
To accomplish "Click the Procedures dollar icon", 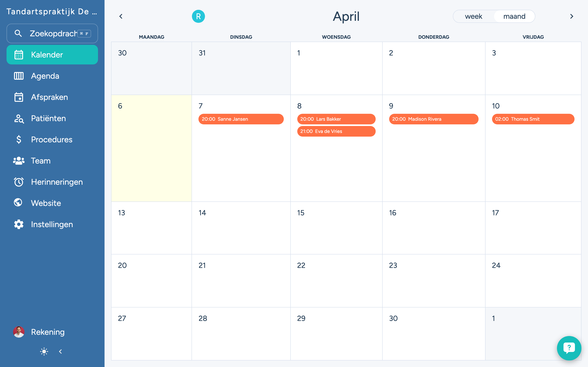I will 19,140.
